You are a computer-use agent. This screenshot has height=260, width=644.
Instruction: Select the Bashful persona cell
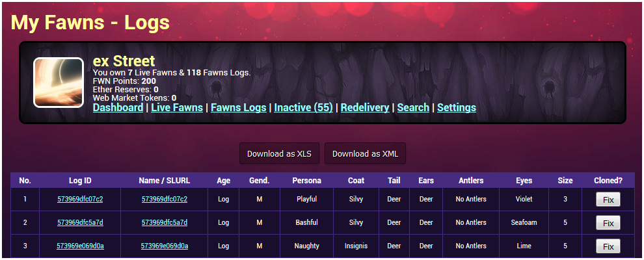(307, 223)
